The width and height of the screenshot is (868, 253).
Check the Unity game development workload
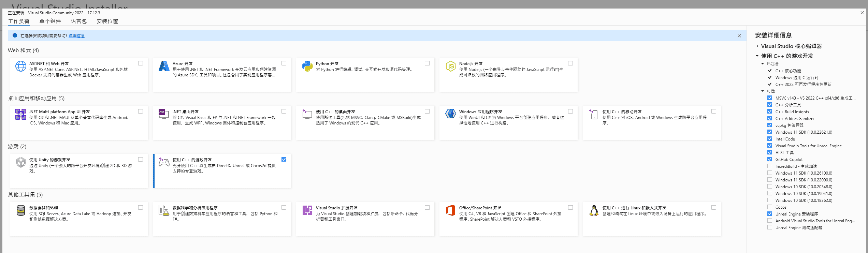[x=141, y=160]
